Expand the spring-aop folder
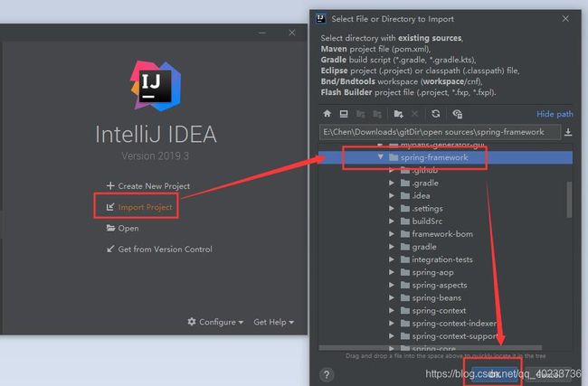The image size is (588, 386). click(x=392, y=272)
